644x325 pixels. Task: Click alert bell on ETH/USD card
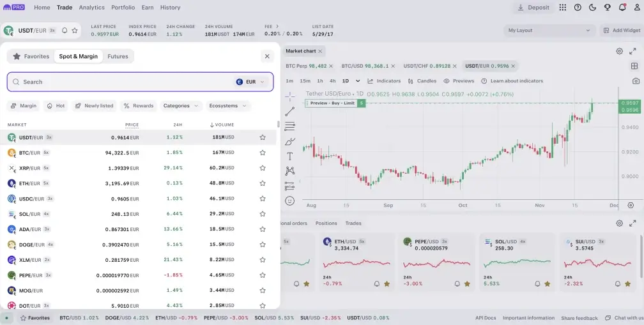coord(377,283)
